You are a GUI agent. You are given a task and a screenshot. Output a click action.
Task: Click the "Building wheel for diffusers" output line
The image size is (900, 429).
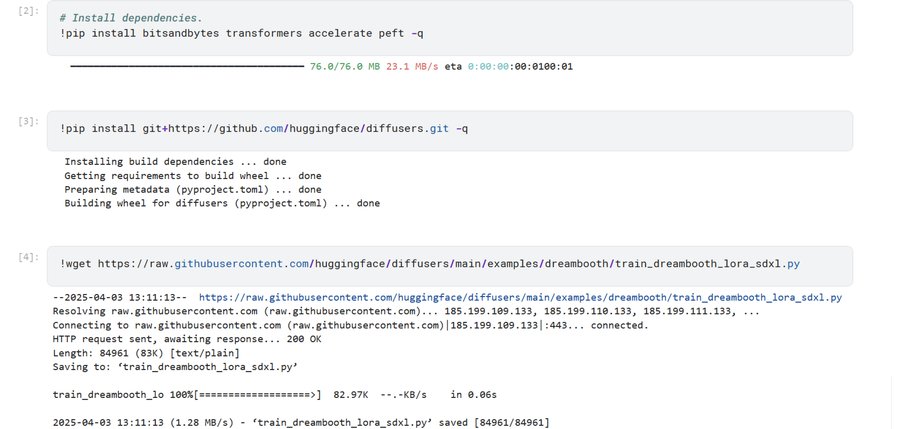[x=222, y=203]
